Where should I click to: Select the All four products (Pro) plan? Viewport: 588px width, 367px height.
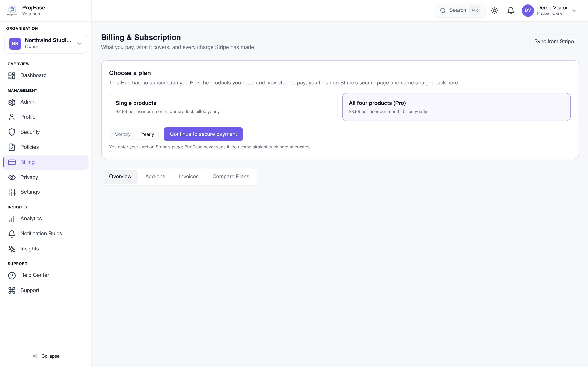pos(456,107)
